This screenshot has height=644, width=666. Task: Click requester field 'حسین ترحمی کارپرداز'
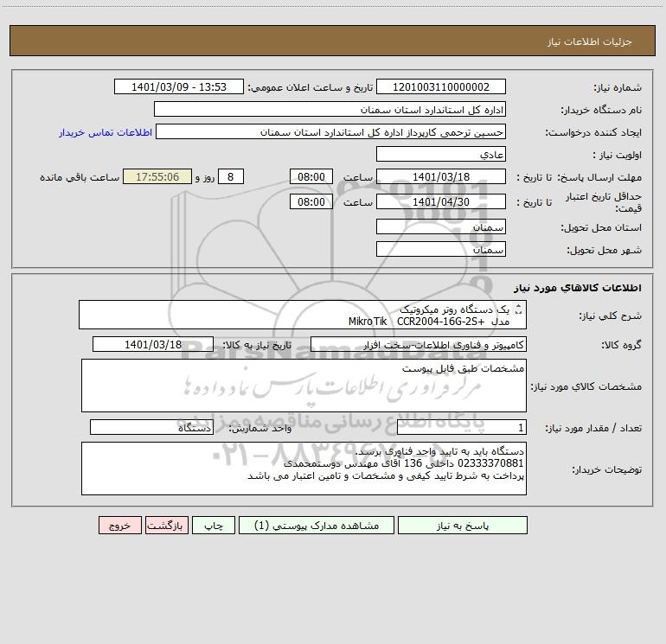point(330,131)
